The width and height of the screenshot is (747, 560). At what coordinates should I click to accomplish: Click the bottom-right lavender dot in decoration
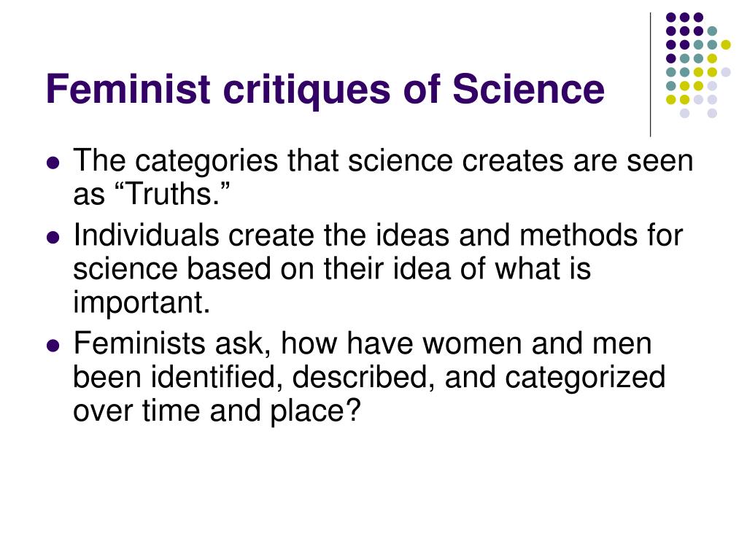(712, 113)
